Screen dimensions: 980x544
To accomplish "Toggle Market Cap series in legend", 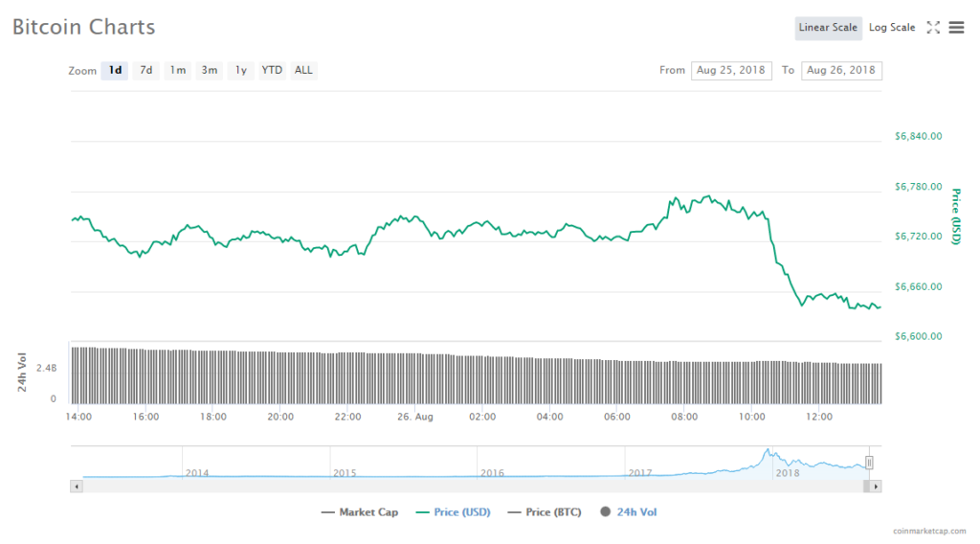I will [x=360, y=512].
